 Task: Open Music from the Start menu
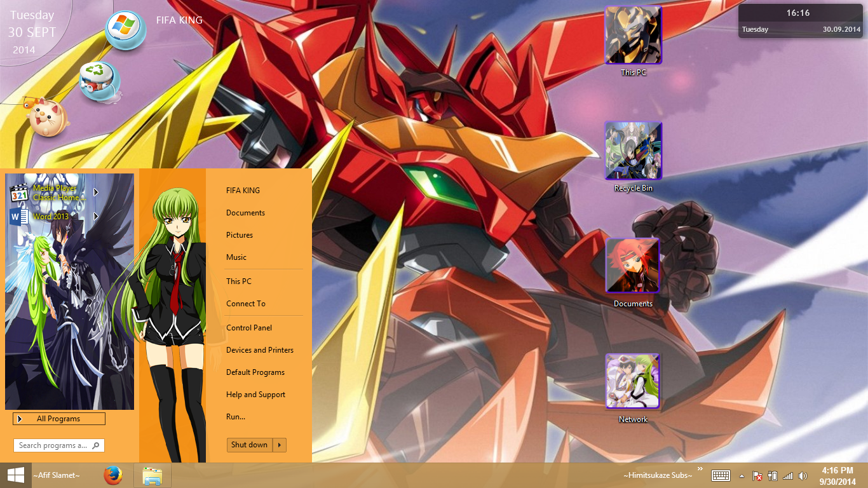236,257
